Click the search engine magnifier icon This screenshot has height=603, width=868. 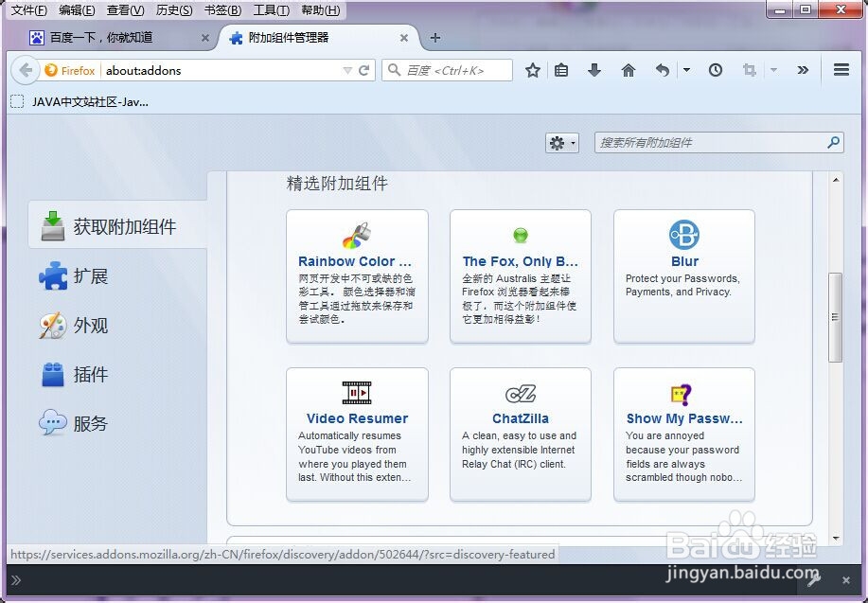(x=394, y=70)
